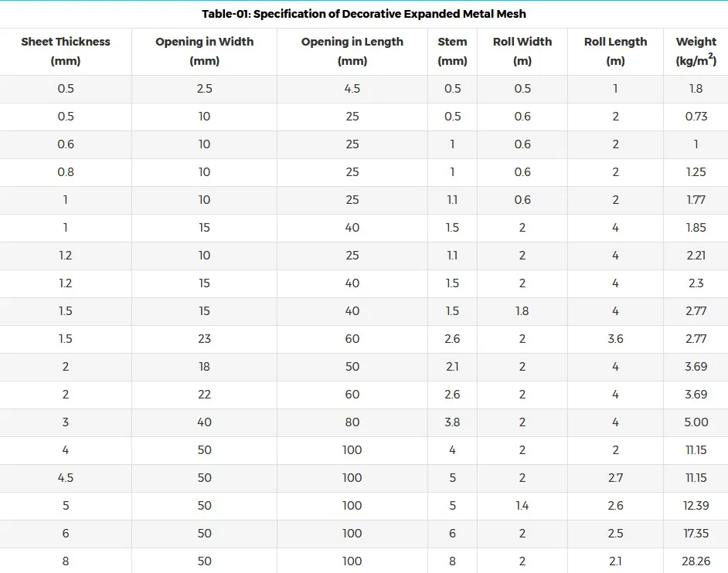Select the Weight (kg/m²) header
This screenshot has width=728, height=573.
pos(696,52)
